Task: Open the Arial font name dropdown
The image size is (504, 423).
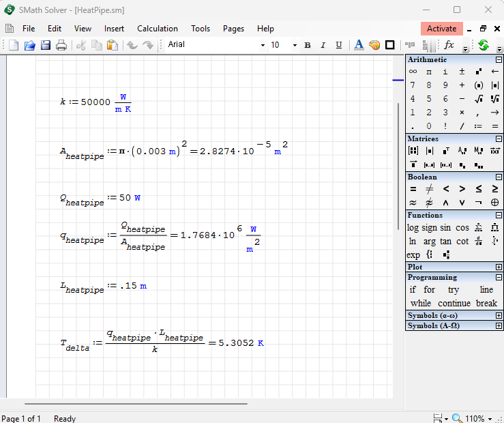Action: [263, 45]
